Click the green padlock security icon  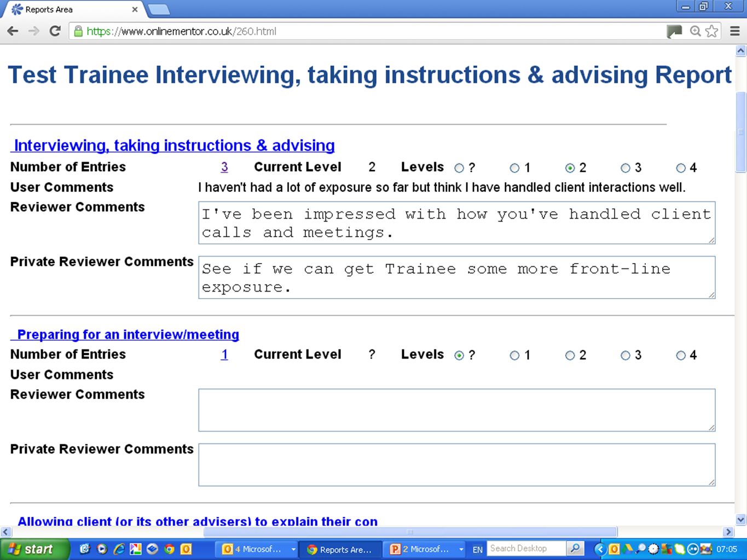[x=78, y=31]
